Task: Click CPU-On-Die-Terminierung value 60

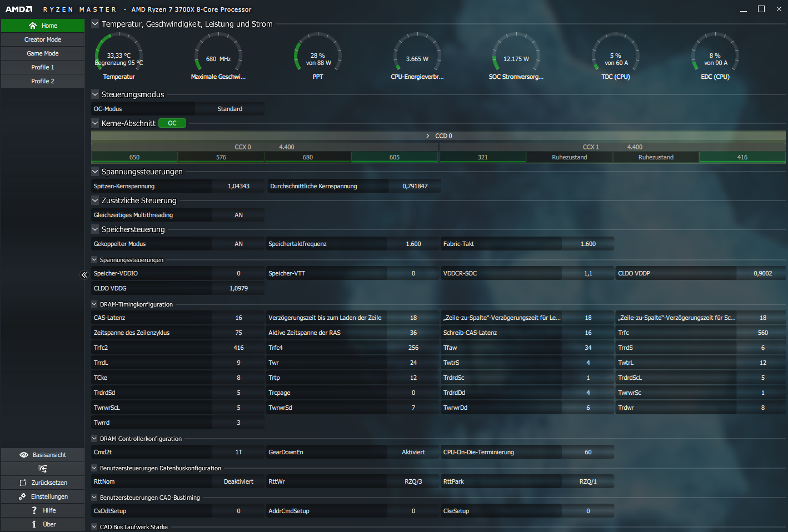Action: click(588, 452)
